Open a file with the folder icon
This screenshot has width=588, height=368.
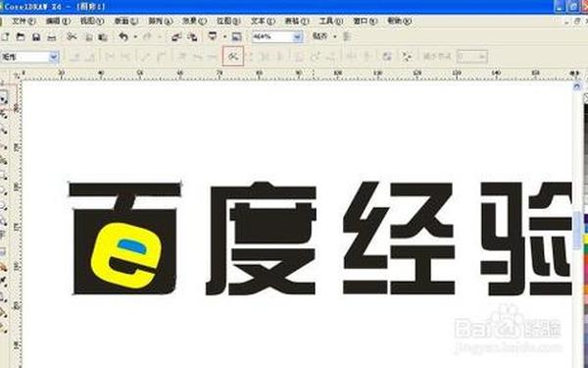click(21, 37)
